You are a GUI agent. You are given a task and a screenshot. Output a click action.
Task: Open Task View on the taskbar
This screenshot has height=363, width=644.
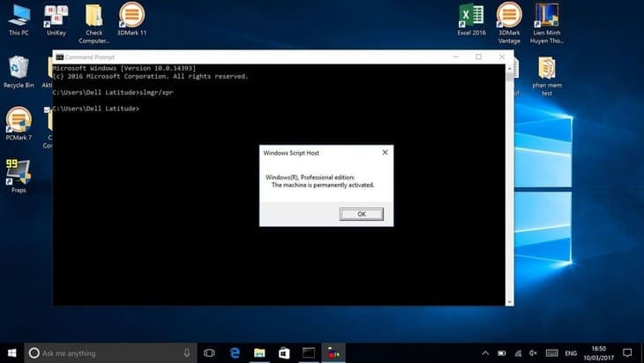click(x=209, y=353)
